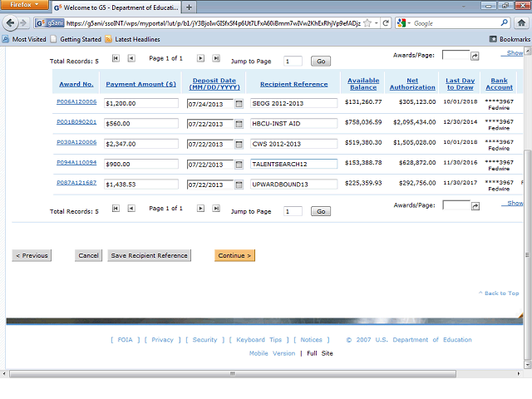Open the Keyboard Tips footer link
This screenshot has height=399, width=532.
coord(259,340)
